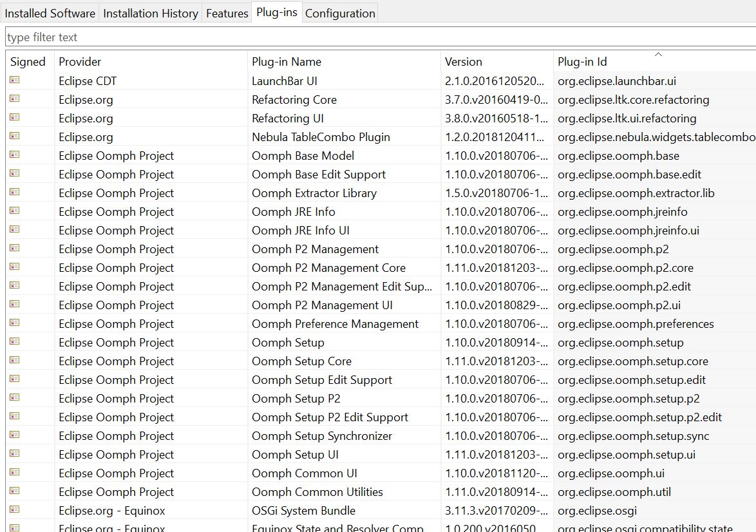This screenshot has height=532, width=756.
Task: Click the signed icon for Refactoring UI
Action: point(14,117)
